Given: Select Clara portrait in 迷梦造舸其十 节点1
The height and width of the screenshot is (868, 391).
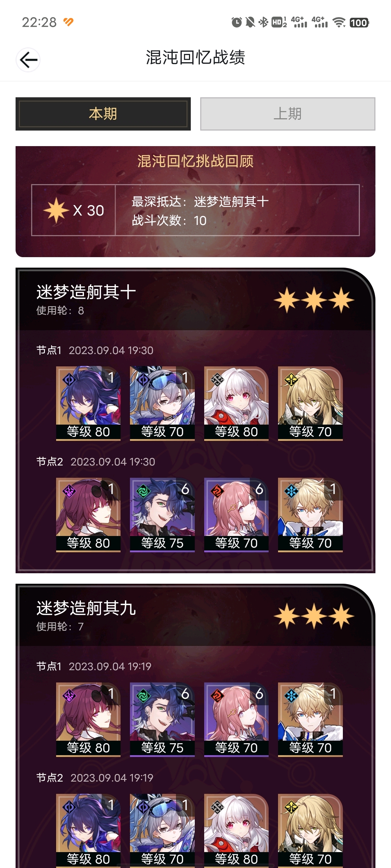Looking at the screenshot, I should pos(236,403).
